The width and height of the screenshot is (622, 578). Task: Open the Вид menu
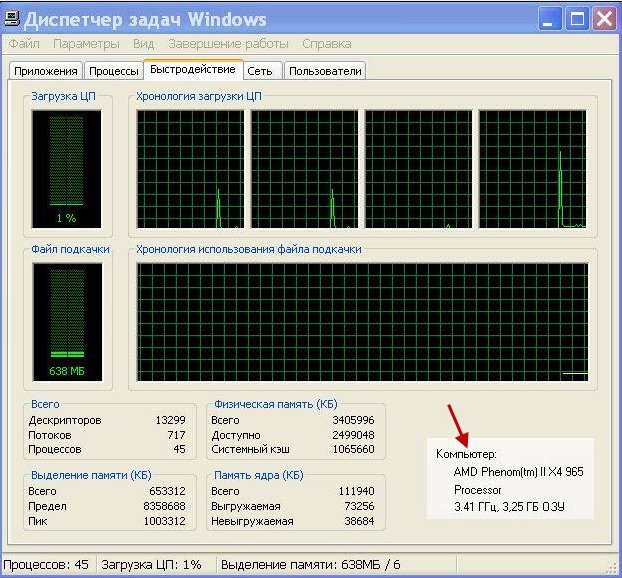pos(144,44)
